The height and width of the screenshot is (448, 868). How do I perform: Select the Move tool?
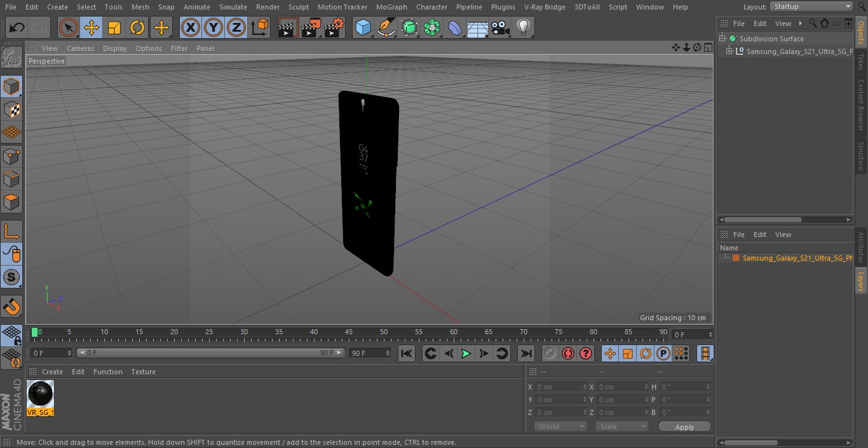tap(92, 27)
